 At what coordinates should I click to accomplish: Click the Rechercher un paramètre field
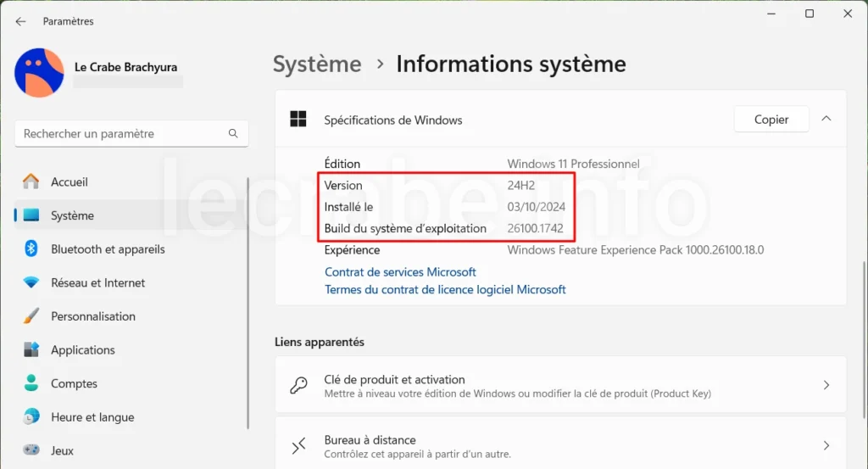(131, 133)
